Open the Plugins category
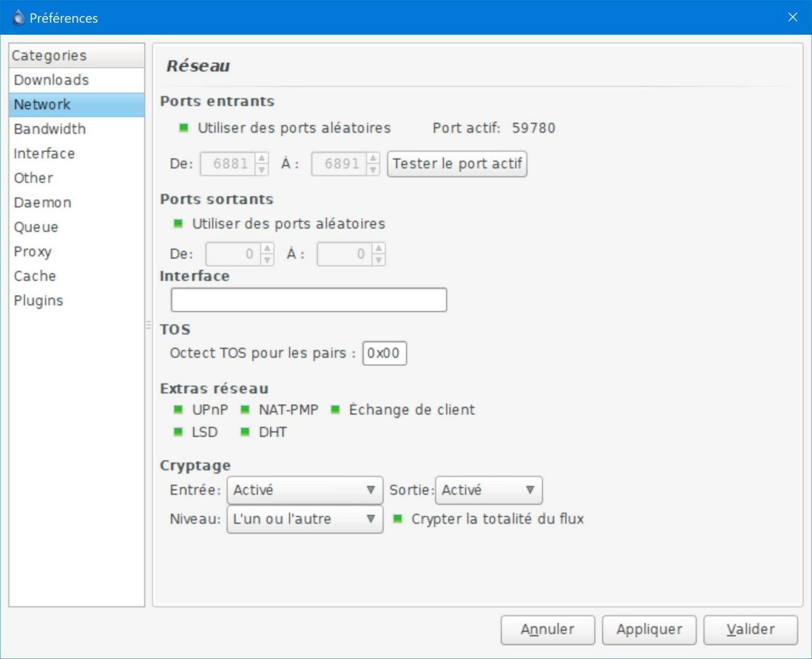Viewport: 812px width, 659px height. tap(39, 301)
